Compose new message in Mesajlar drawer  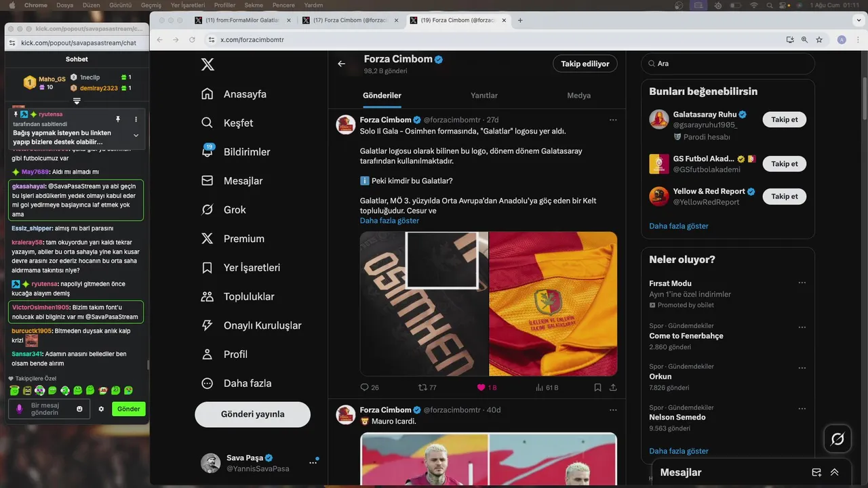(816, 472)
